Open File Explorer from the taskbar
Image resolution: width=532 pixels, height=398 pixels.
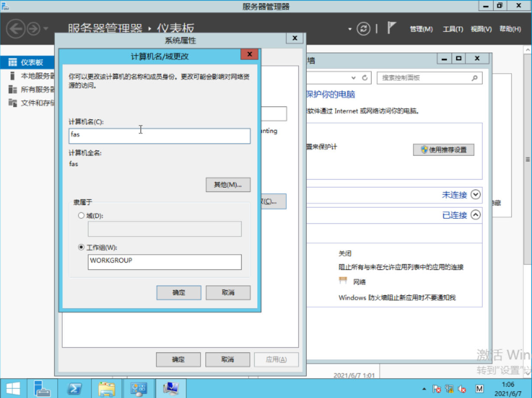(107, 388)
